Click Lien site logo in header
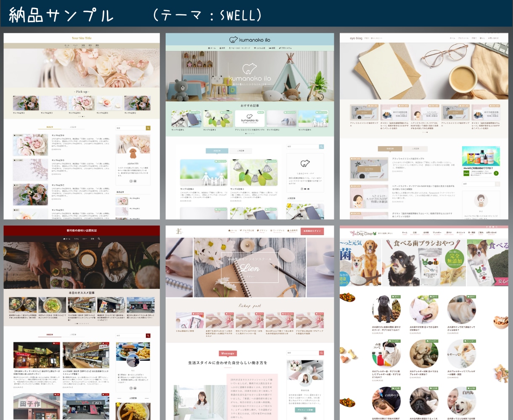Screen dimensions: 513x420 179,231
